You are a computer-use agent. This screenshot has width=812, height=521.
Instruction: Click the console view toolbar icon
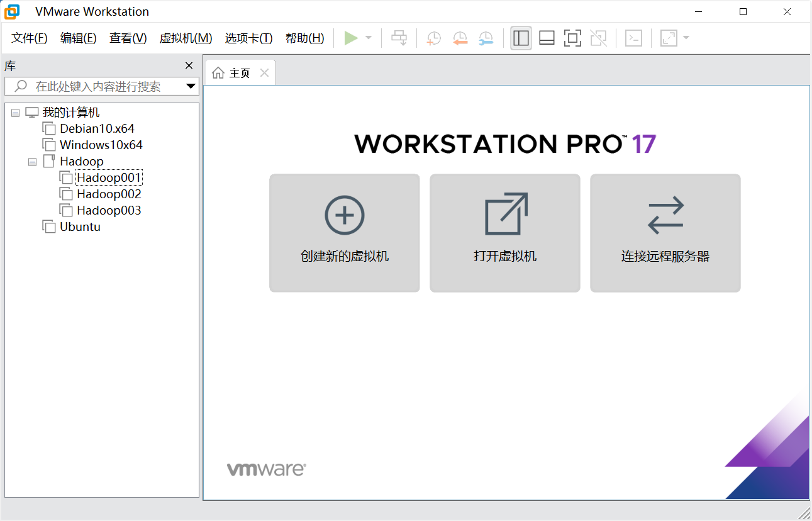click(x=633, y=38)
